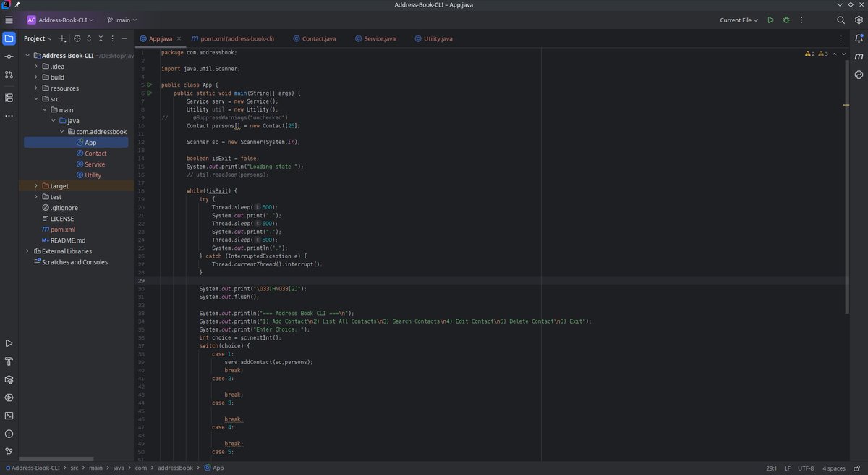Expand External Libraries node
868x475 pixels.
coord(27,251)
